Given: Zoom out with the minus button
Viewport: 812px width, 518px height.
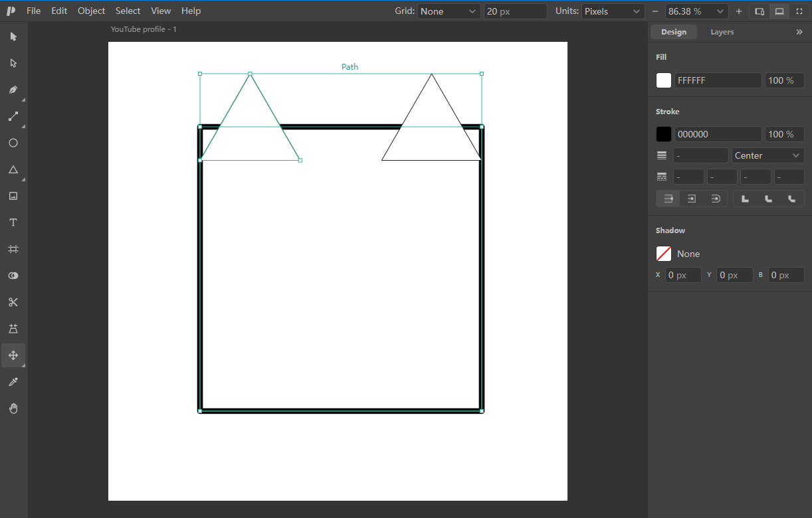Looking at the screenshot, I should pyautogui.click(x=655, y=11).
